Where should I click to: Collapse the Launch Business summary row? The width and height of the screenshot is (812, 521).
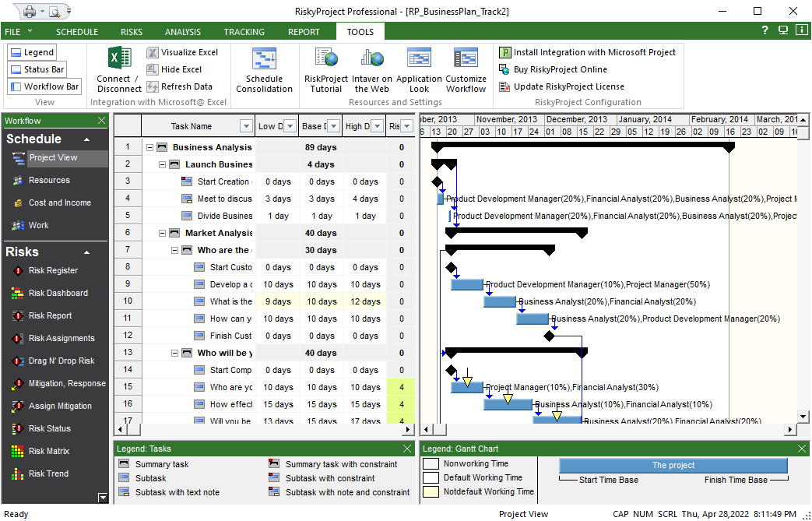(162, 164)
